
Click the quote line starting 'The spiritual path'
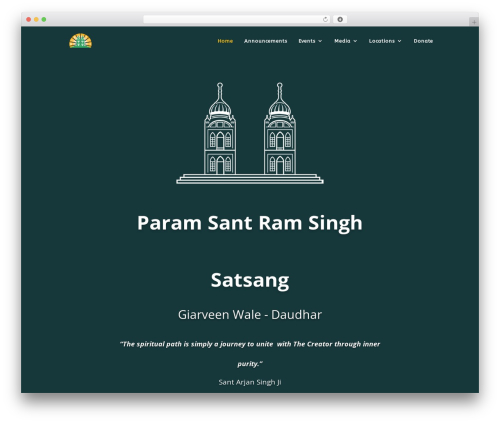pyautogui.click(x=250, y=344)
